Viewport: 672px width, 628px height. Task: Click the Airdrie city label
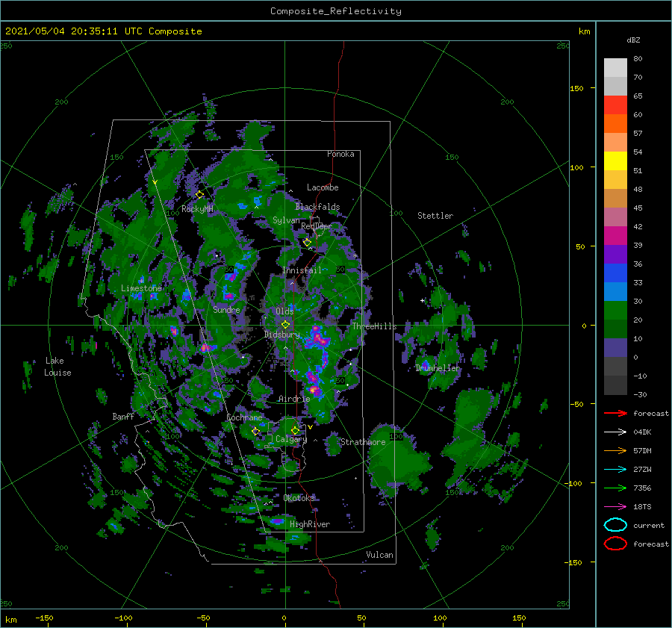tap(294, 399)
